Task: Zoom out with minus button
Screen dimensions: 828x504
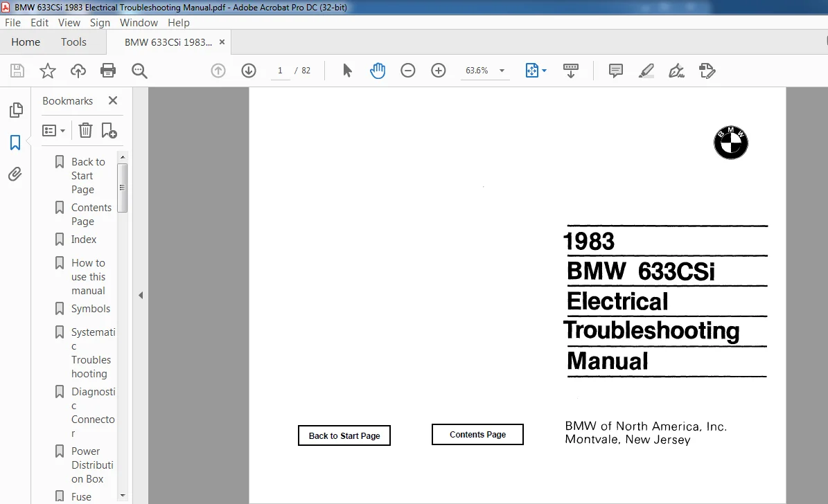Action: point(408,71)
